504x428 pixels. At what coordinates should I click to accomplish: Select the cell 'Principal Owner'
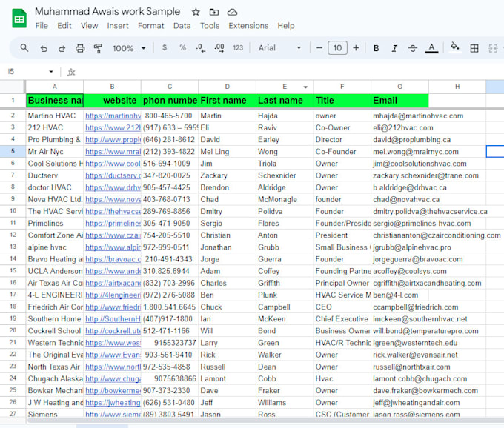point(342,283)
